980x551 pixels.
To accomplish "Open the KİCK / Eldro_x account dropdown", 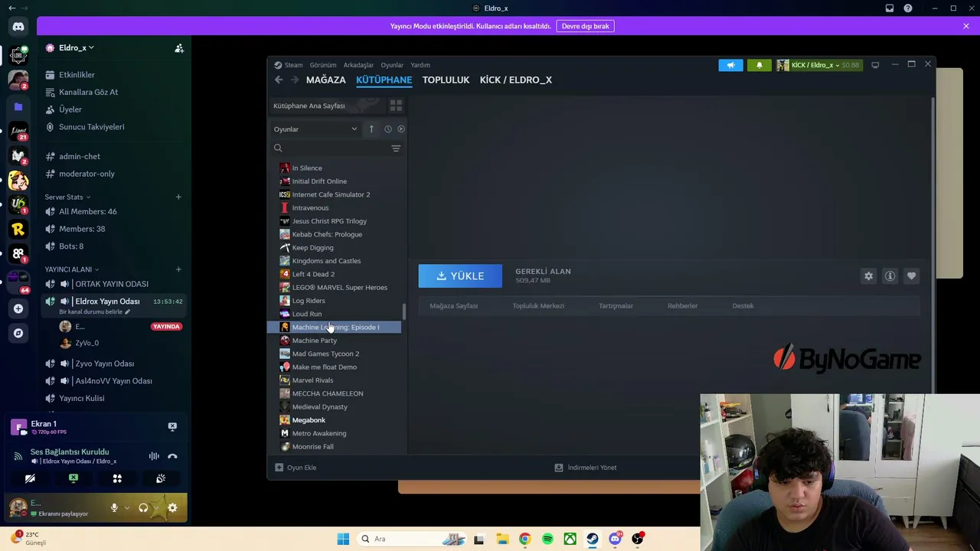I will [818, 65].
